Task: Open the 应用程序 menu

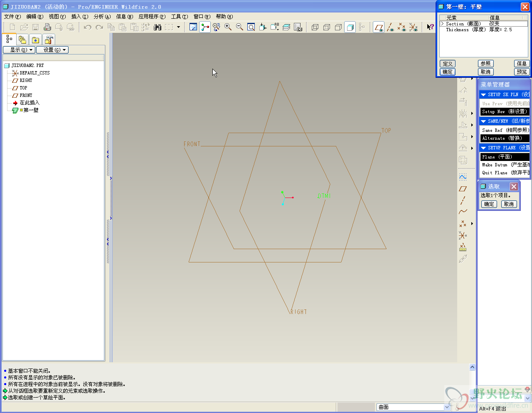Action: pos(152,17)
